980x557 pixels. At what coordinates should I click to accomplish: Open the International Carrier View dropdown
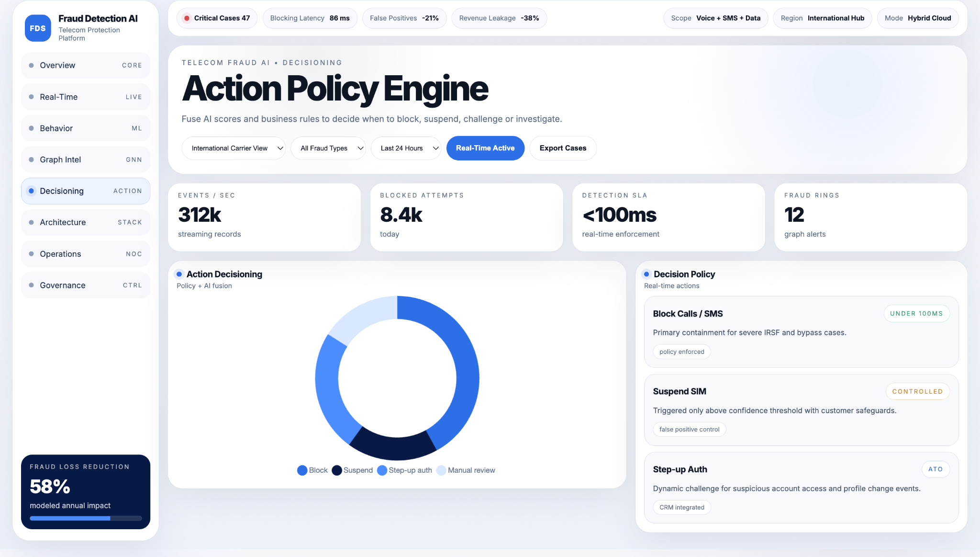point(234,148)
